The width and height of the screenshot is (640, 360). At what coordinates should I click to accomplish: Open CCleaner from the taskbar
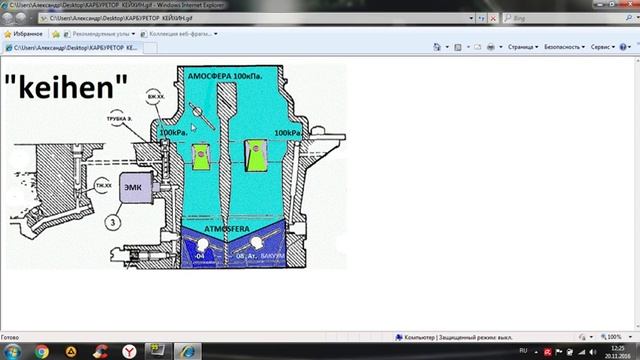click(x=100, y=351)
